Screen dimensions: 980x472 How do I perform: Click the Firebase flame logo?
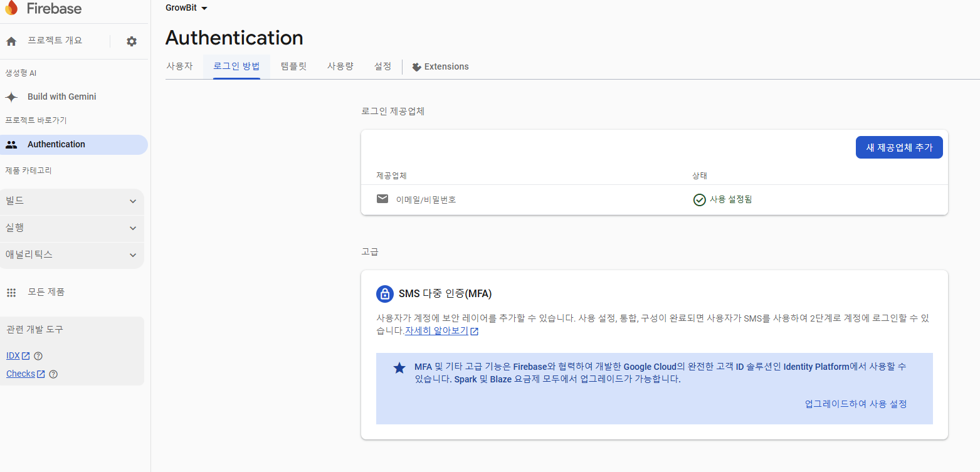pyautogui.click(x=11, y=8)
